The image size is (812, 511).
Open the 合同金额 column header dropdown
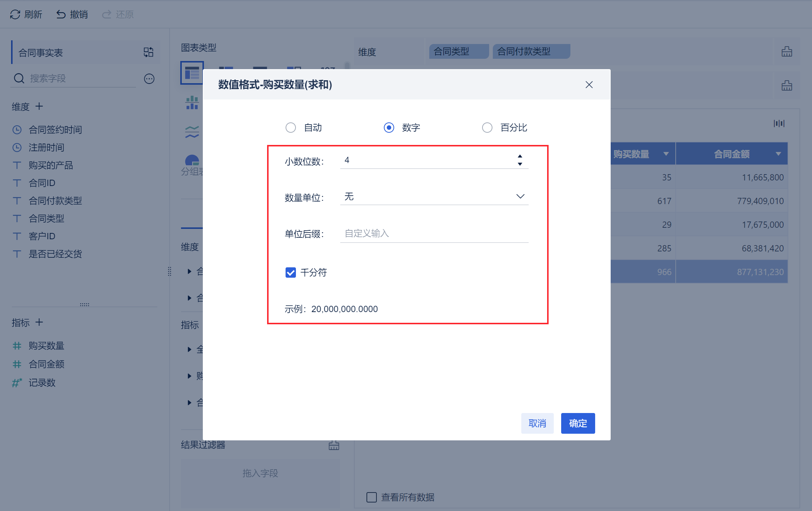pyautogui.click(x=778, y=154)
